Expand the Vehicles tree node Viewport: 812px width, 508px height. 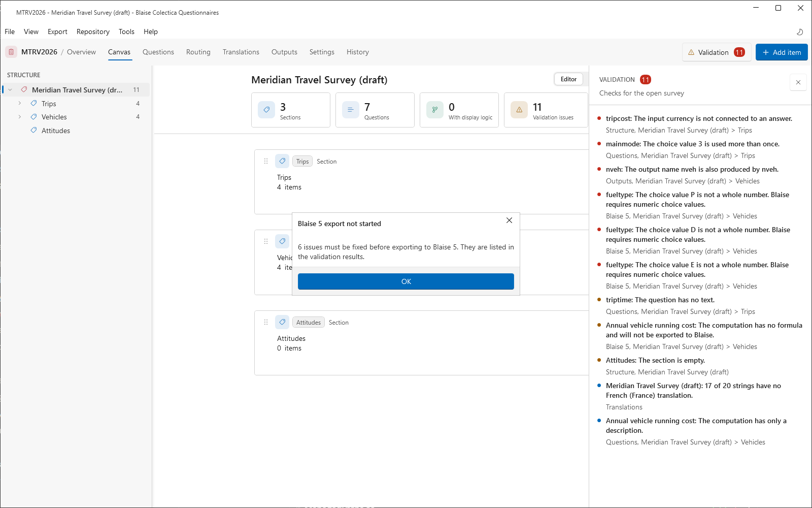(20, 117)
